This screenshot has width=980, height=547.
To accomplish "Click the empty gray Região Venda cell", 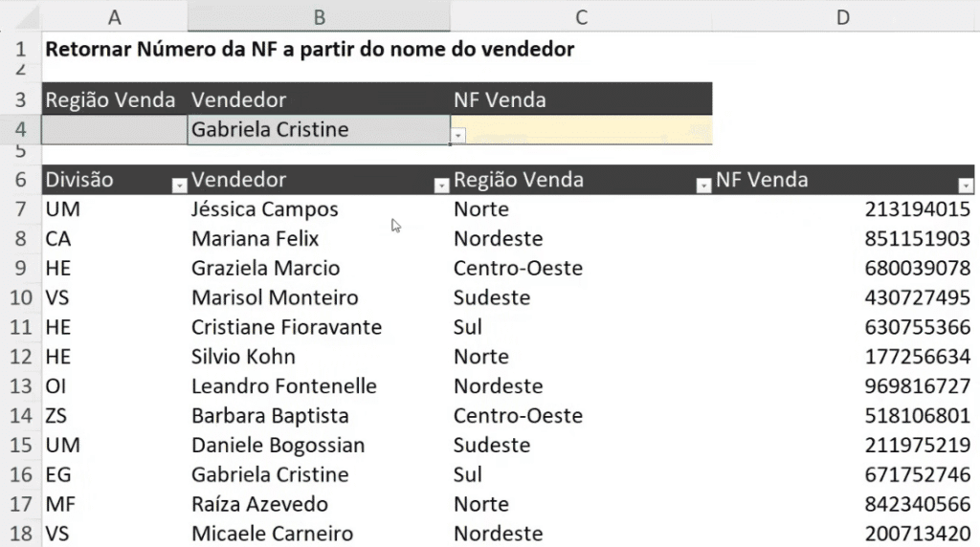I will pos(115,130).
